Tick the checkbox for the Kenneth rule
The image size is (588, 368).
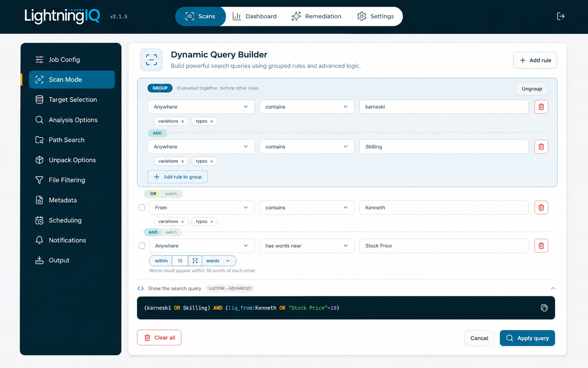point(142,208)
